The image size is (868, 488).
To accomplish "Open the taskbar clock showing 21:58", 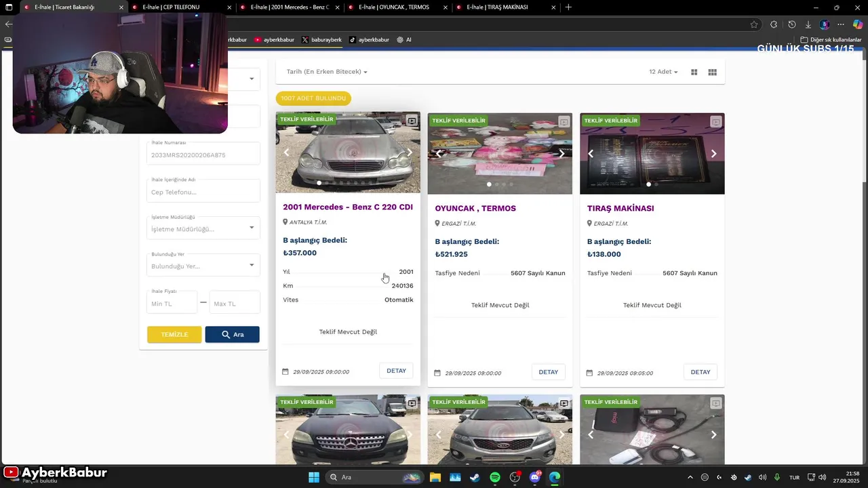I will coord(848,477).
